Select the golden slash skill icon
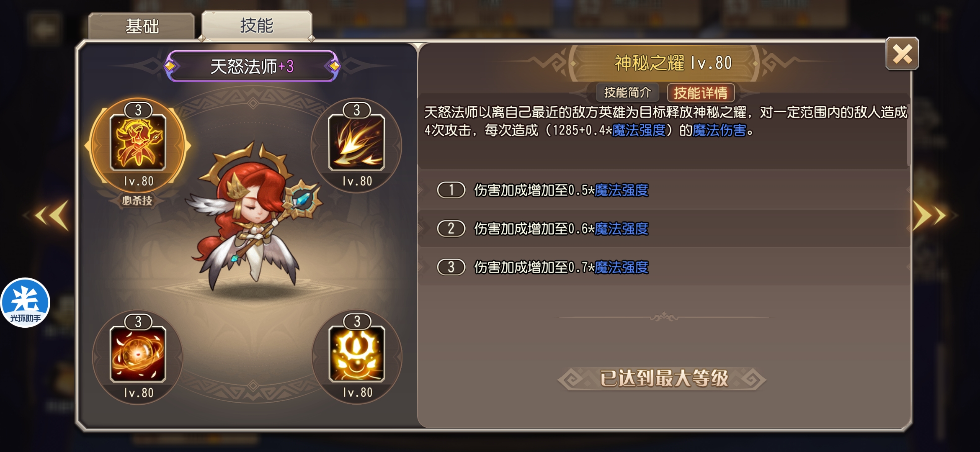This screenshot has width=980, height=452. click(x=356, y=143)
